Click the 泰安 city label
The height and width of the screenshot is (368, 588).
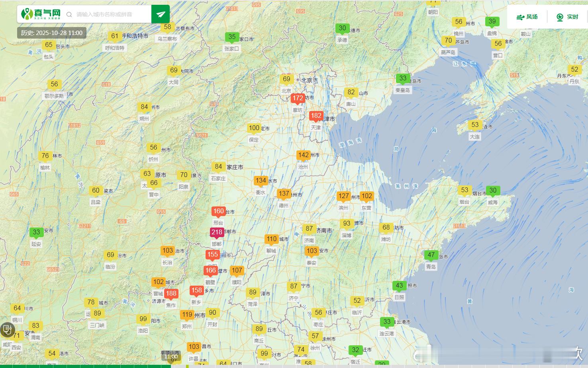tap(312, 263)
